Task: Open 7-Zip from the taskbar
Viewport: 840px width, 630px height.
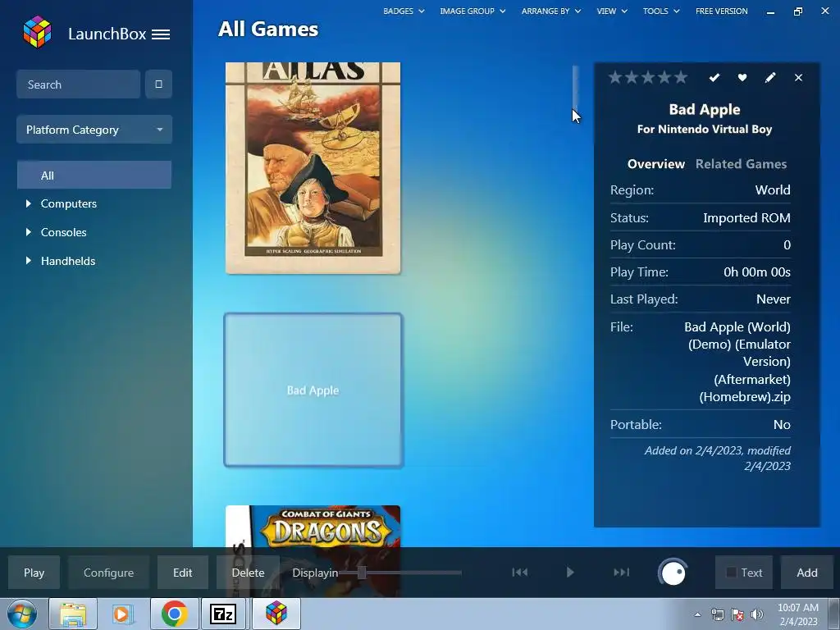Action: click(x=223, y=614)
